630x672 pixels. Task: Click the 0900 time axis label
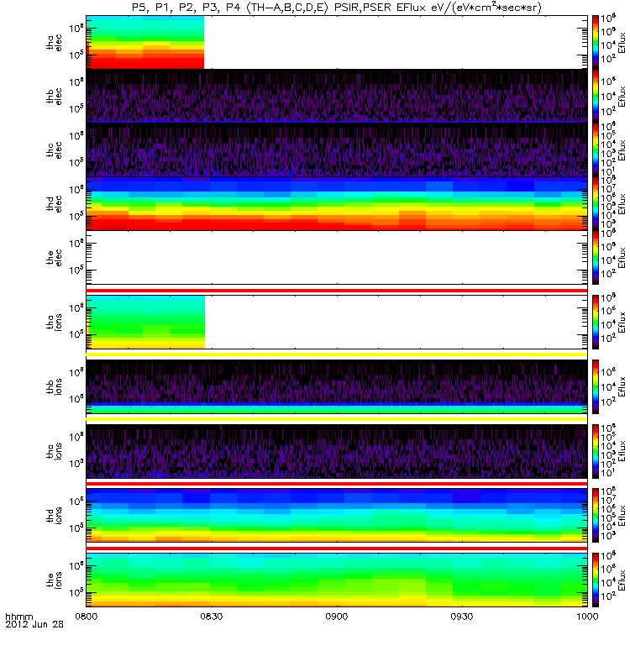coord(337,617)
